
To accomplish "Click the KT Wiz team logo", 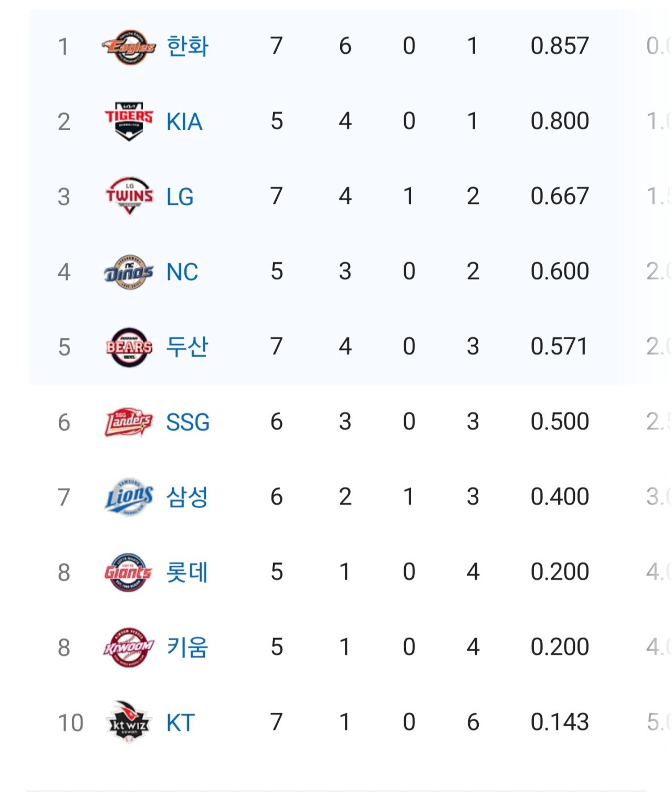I will pyautogui.click(x=129, y=723).
